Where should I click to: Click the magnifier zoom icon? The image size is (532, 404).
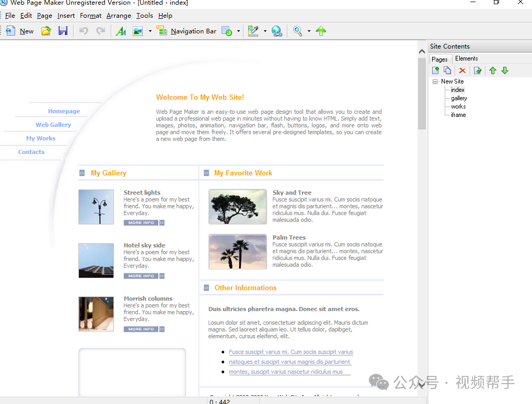click(297, 31)
